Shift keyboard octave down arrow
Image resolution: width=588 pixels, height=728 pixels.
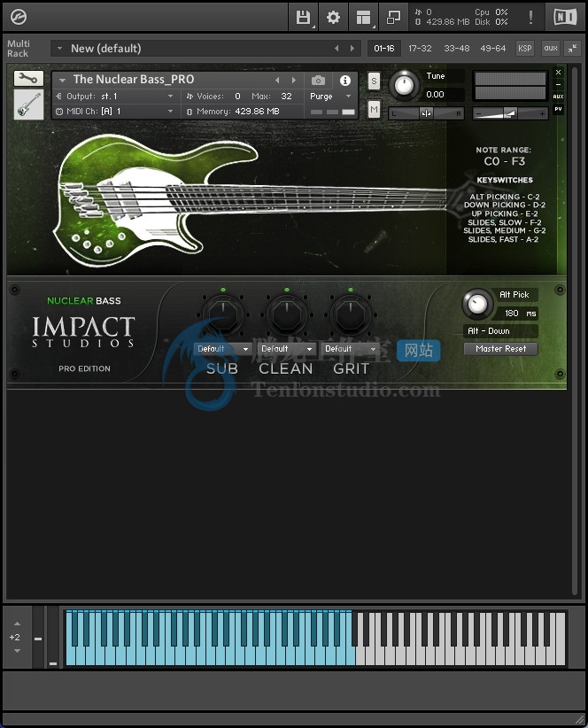coord(17,651)
